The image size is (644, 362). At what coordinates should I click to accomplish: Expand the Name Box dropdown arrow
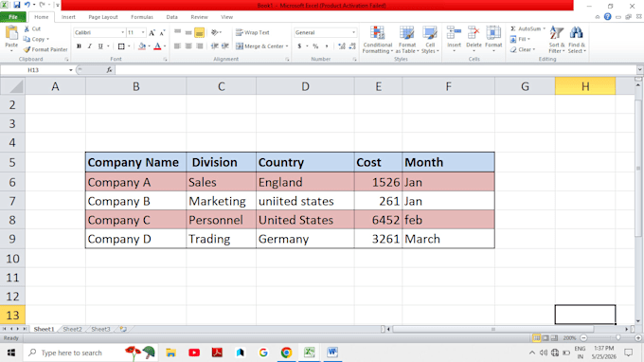(x=71, y=70)
